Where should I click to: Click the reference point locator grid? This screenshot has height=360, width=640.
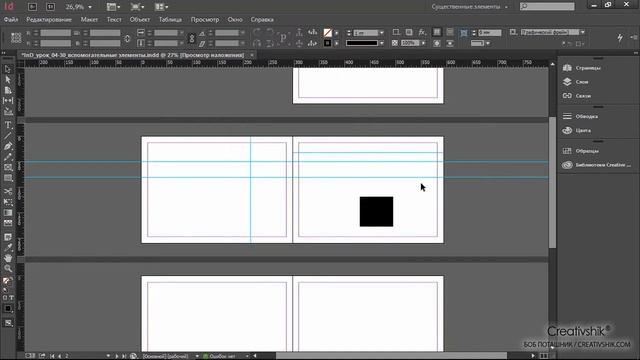click(x=16, y=38)
